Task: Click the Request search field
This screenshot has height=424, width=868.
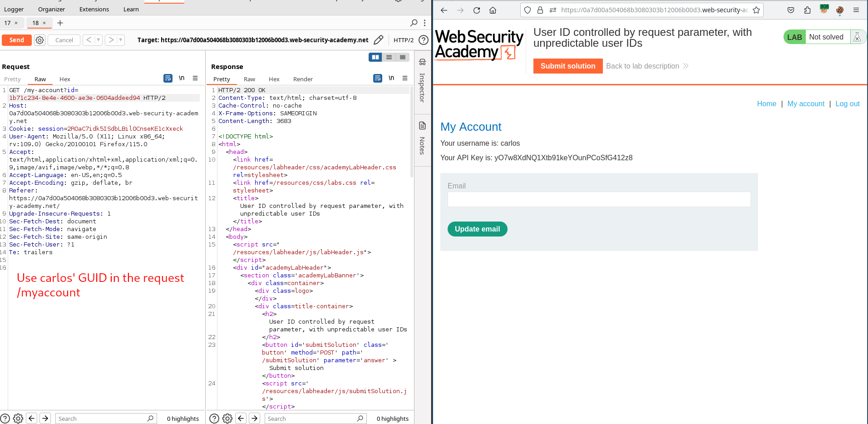Action: point(106,419)
